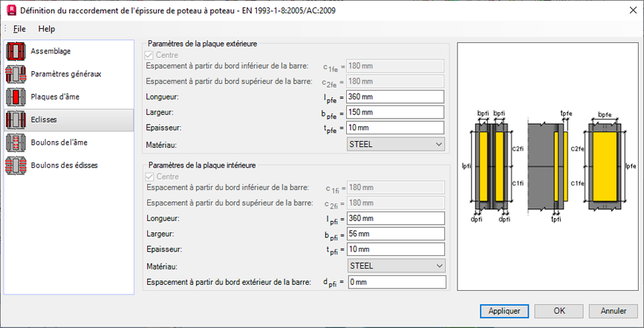Open the Help menu
The width and height of the screenshot is (644, 328).
click(47, 29)
